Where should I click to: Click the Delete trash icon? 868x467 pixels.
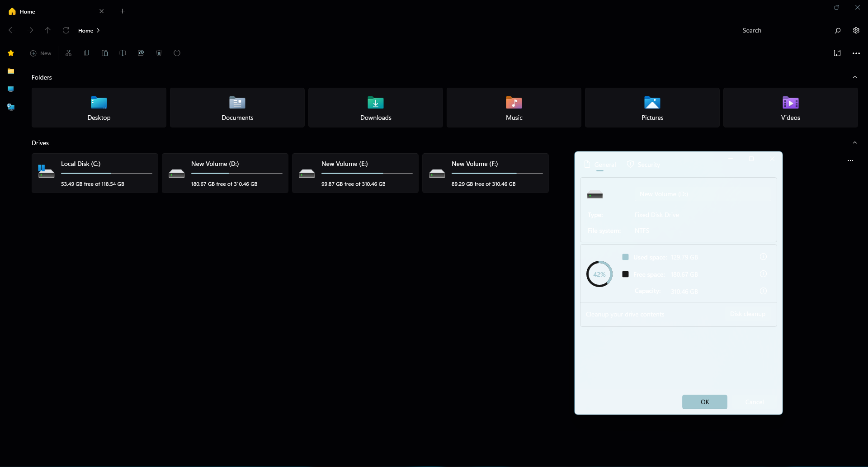coord(159,53)
